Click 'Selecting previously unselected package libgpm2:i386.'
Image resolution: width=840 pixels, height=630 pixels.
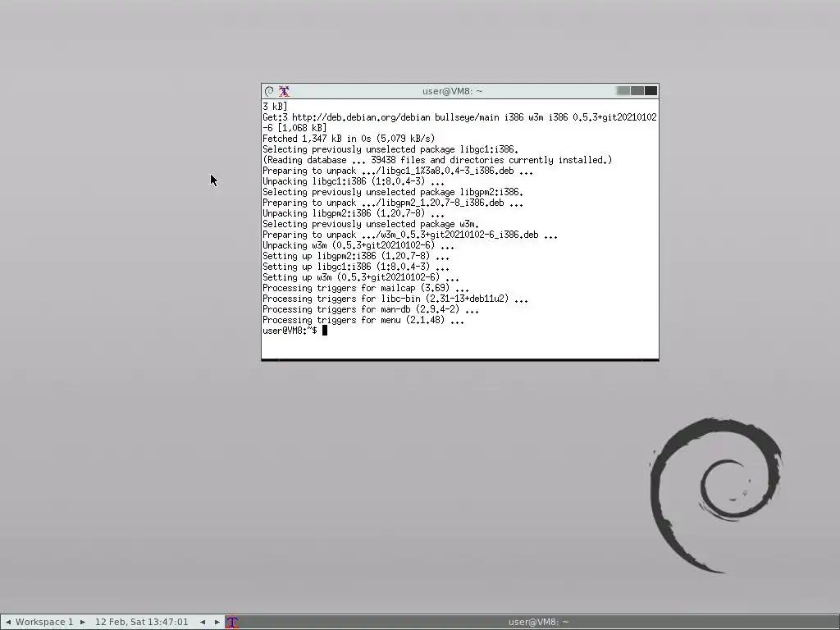pyautogui.click(x=393, y=192)
